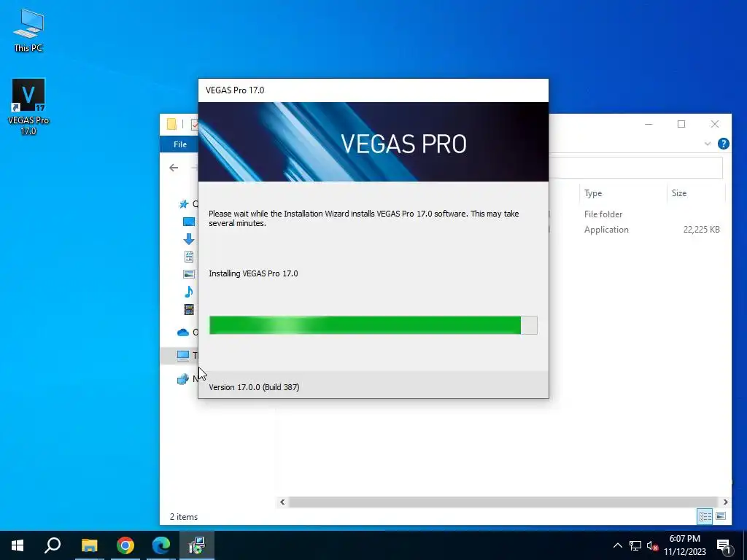The width and height of the screenshot is (747, 560).
Task: Click the 22,225 KB size value
Action: (701, 230)
